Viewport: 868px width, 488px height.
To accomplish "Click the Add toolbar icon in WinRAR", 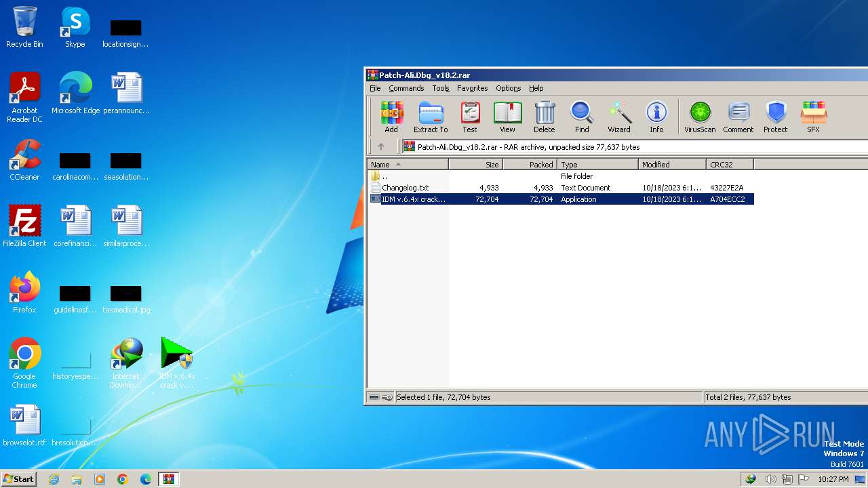I will 391,117.
